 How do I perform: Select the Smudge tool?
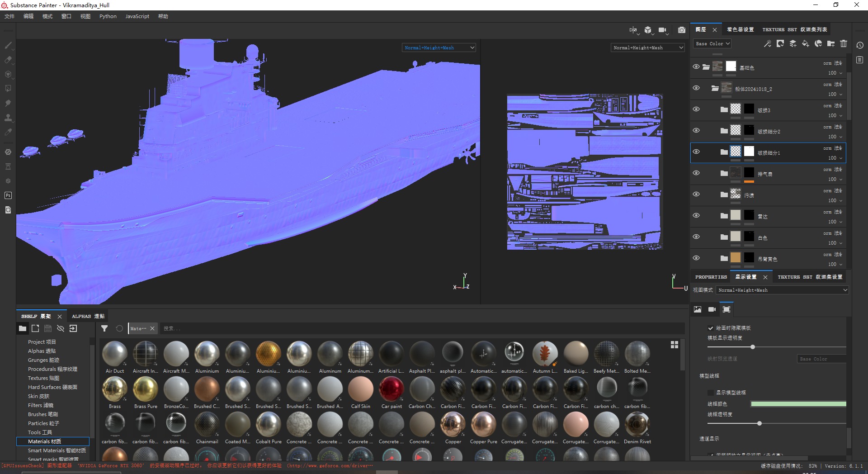(8, 103)
